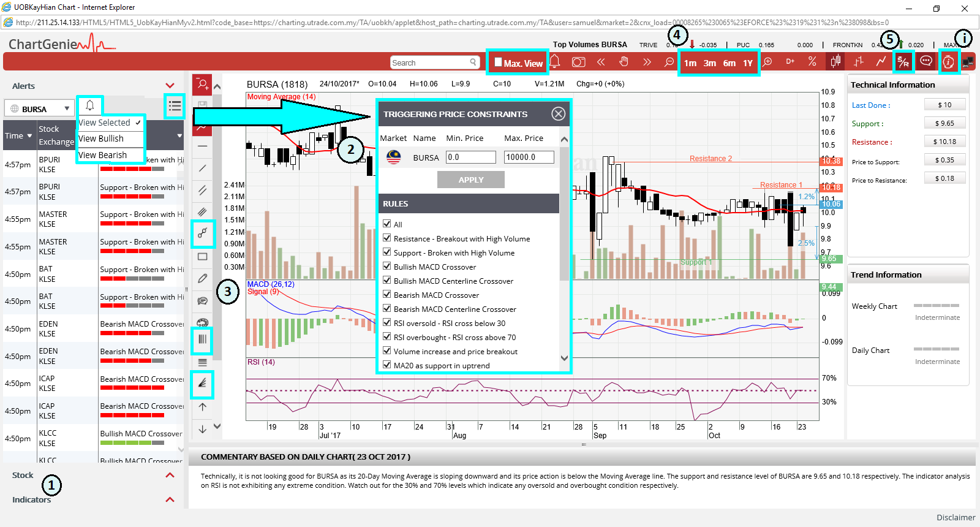
Task: Toggle Bullish MACD Centerline Crossover checkbox
Action: 387,280
